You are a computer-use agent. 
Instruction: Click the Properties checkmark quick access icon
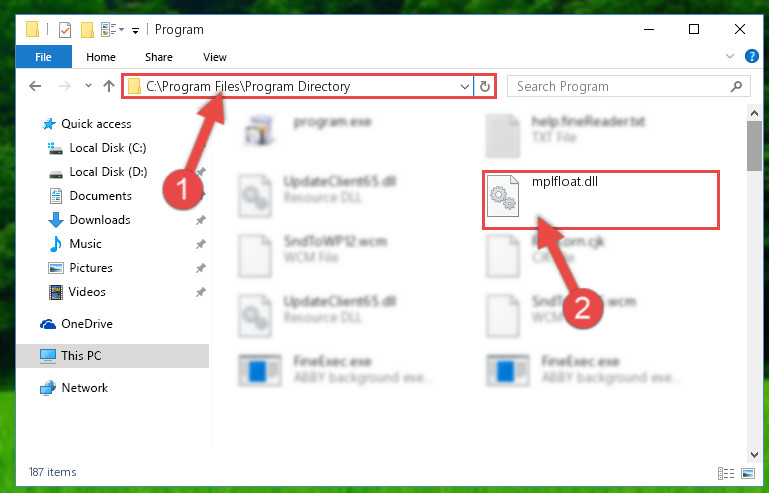click(65, 30)
